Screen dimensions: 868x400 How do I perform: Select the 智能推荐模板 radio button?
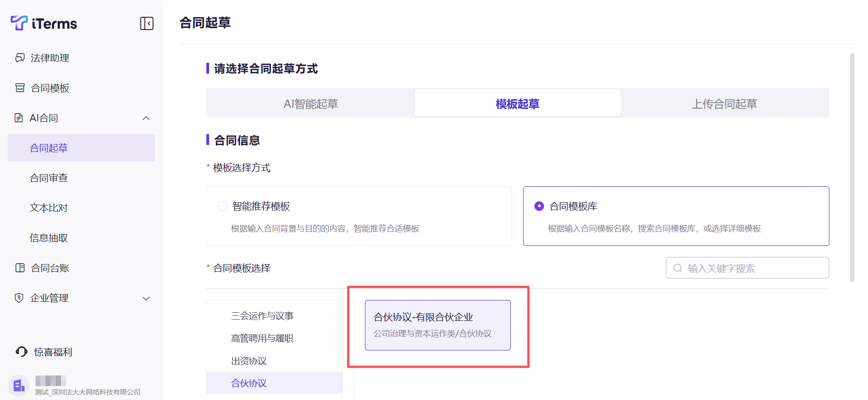point(222,206)
